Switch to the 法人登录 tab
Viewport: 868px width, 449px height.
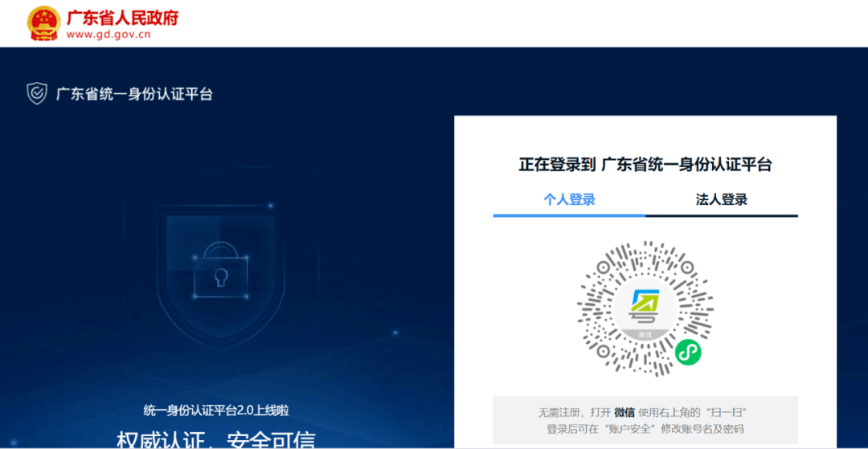721,200
